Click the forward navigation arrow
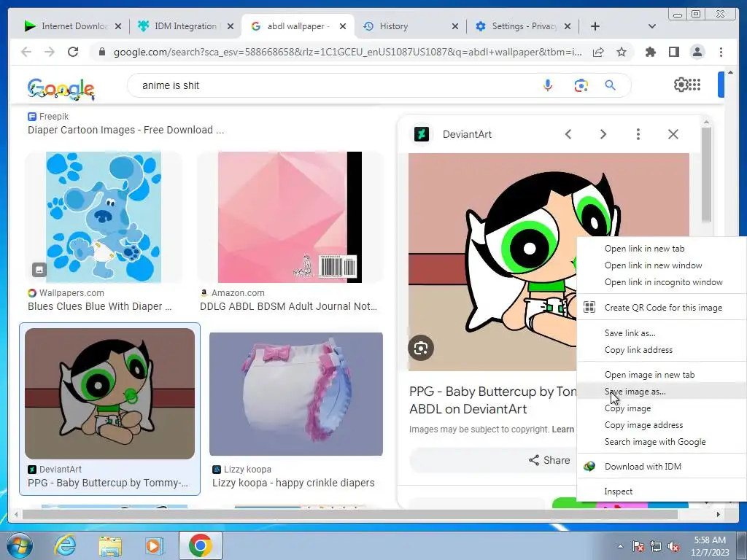This screenshot has width=747, height=560. tap(50, 52)
